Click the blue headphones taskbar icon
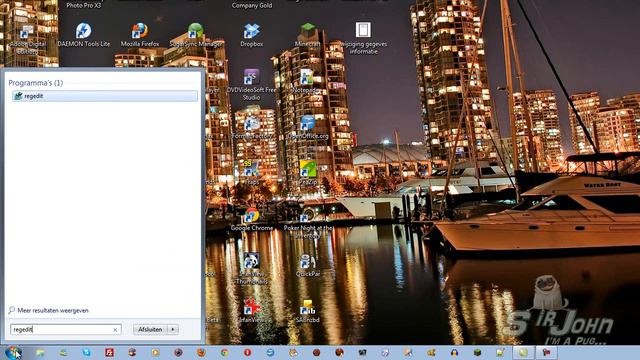 point(454,353)
